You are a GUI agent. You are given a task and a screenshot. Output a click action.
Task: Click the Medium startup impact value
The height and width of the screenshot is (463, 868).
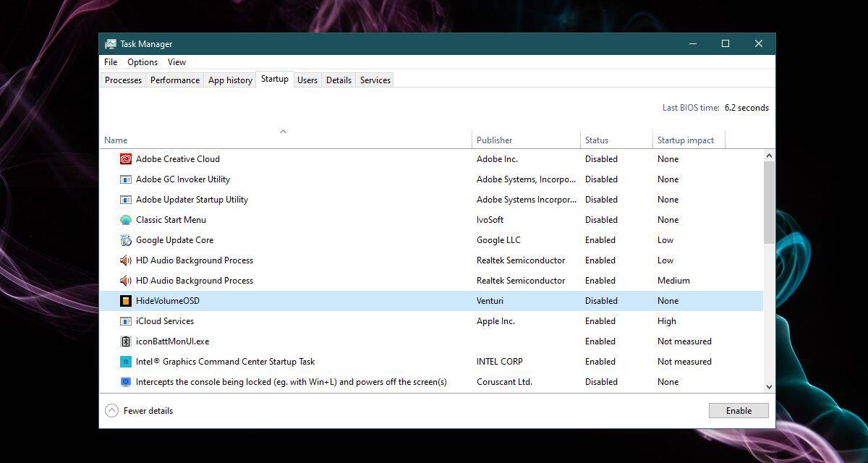(673, 281)
